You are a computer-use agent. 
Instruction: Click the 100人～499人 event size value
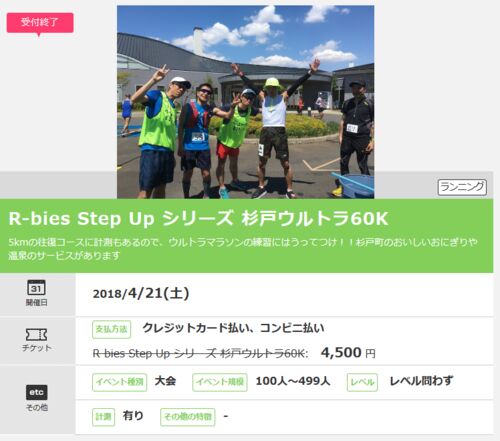point(293,381)
